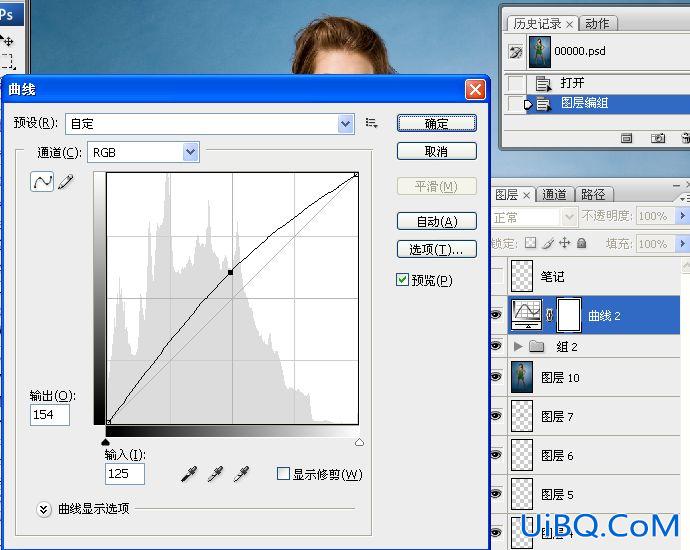
Task: Click the create new snapshot camera icon
Action: 657,139
